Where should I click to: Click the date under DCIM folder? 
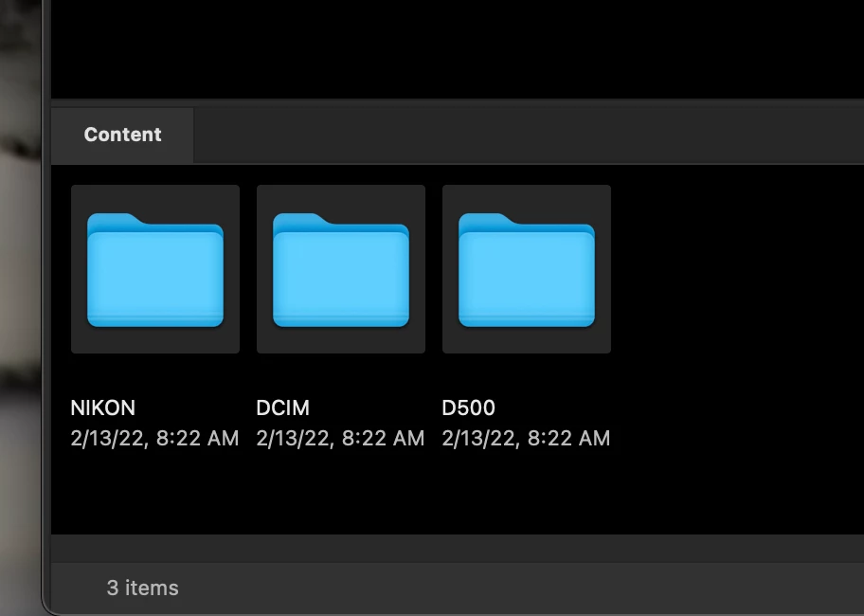click(340, 438)
